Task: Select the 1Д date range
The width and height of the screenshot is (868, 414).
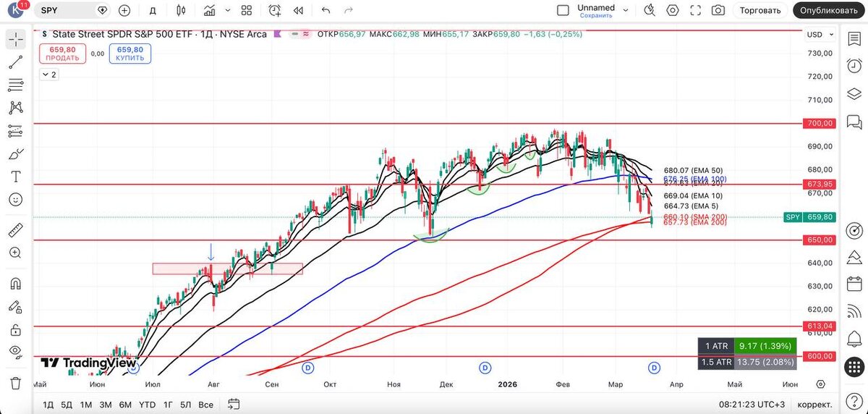Action: click(x=48, y=404)
